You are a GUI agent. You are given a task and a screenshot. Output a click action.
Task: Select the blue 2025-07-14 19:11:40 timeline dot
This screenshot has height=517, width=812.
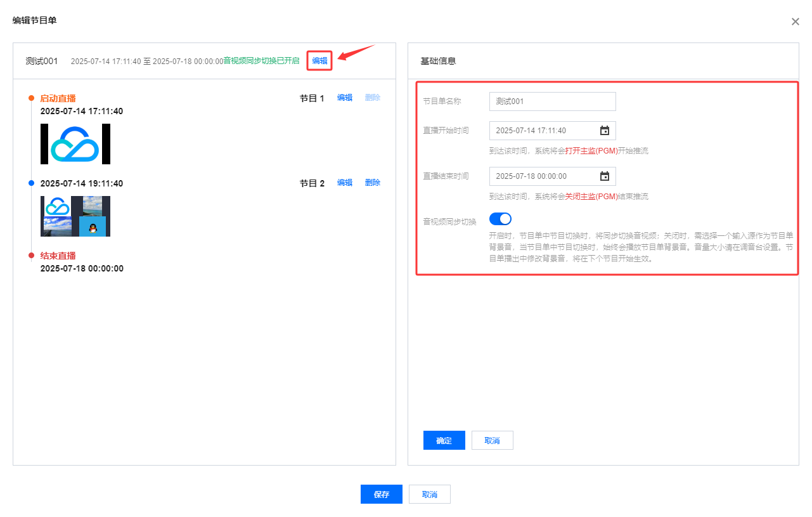31,183
